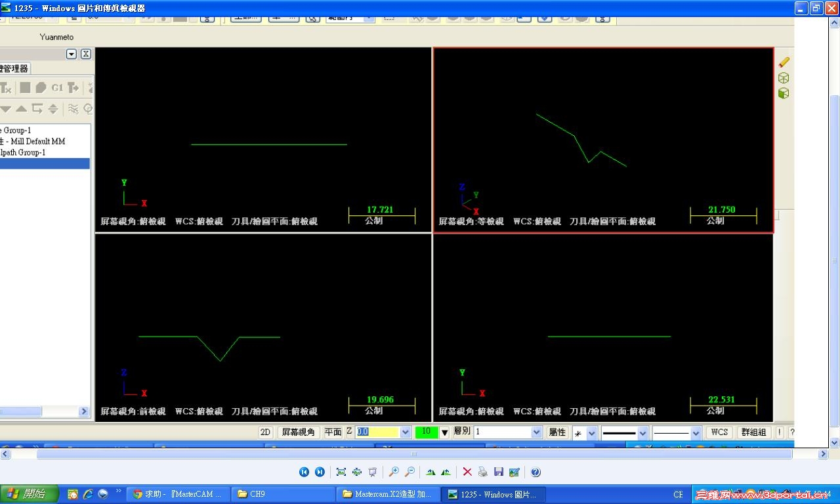Click the 層別 label button
The image size is (840, 504).
[x=462, y=431]
